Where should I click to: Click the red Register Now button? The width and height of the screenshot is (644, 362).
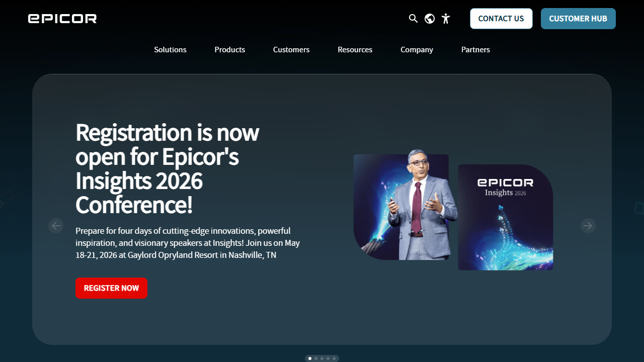111,288
